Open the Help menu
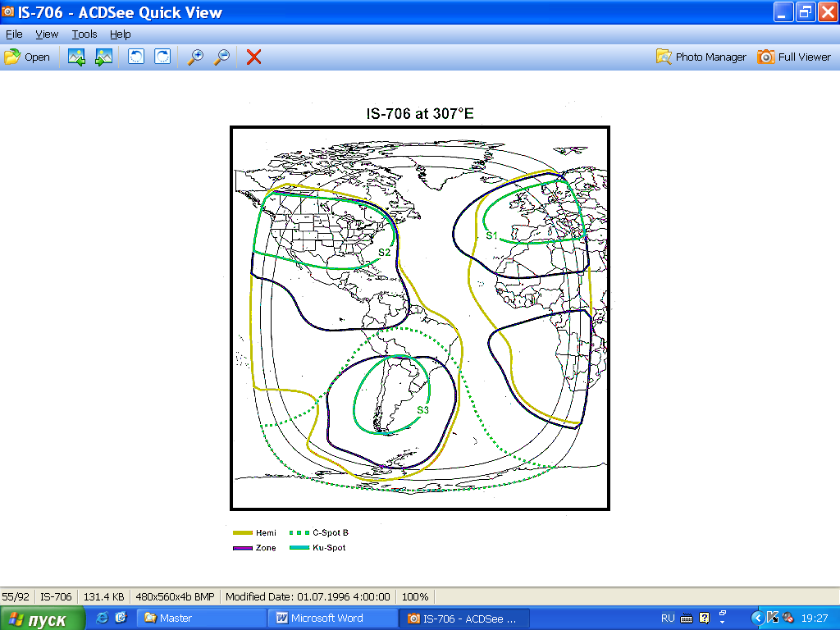Image resolution: width=840 pixels, height=630 pixels. click(x=121, y=34)
